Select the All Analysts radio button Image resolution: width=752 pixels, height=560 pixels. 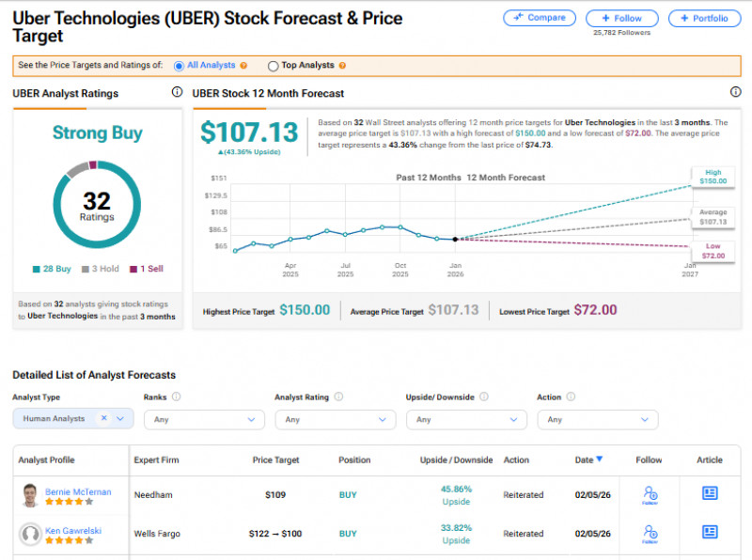pos(179,66)
